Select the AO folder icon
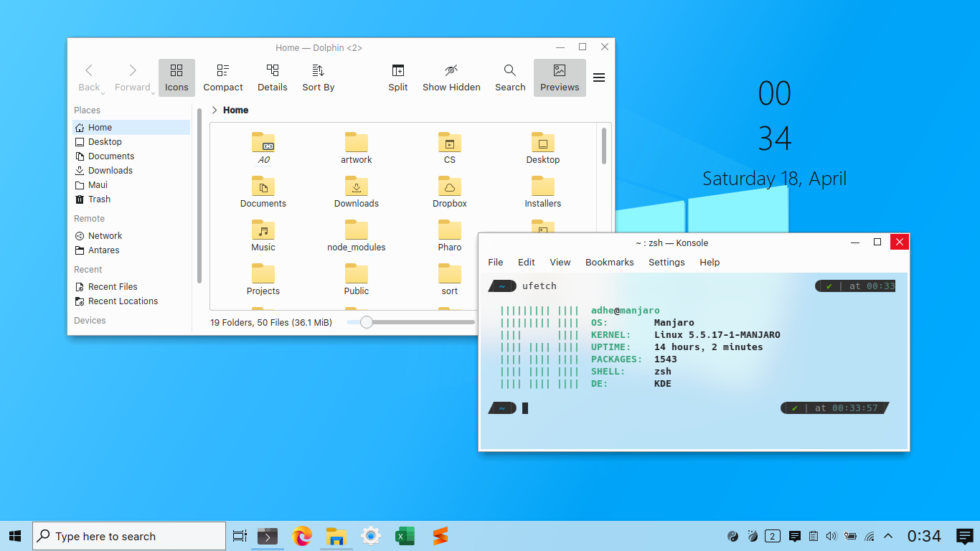980x551 pixels. pyautogui.click(x=263, y=142)
